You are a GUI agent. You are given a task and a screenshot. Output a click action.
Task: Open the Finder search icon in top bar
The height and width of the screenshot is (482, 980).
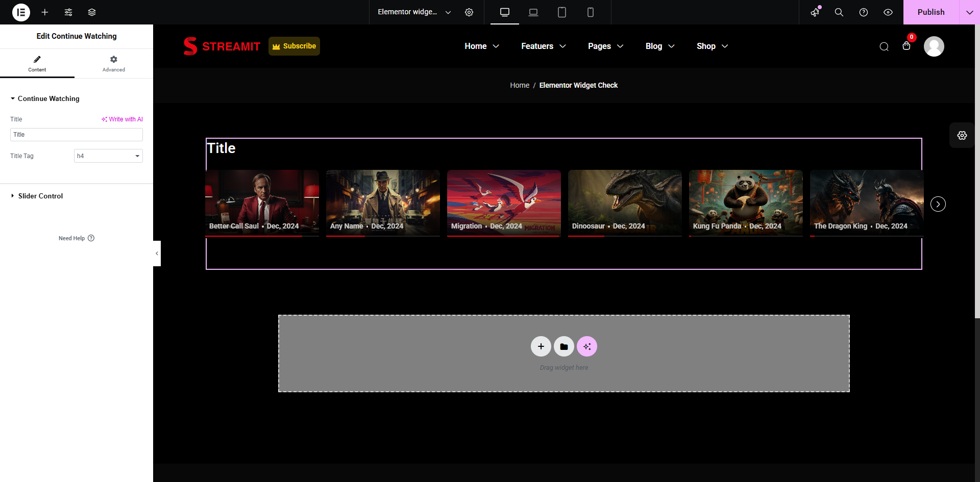point(839,12)
